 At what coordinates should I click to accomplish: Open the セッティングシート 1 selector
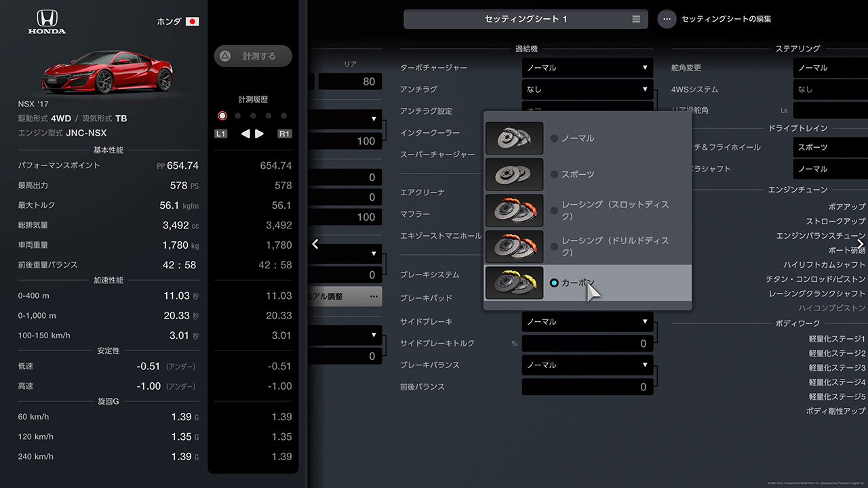(x=526, y=19)
